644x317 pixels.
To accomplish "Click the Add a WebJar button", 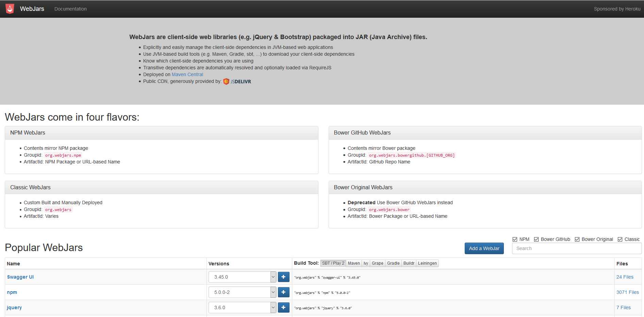I will point(484,248).
